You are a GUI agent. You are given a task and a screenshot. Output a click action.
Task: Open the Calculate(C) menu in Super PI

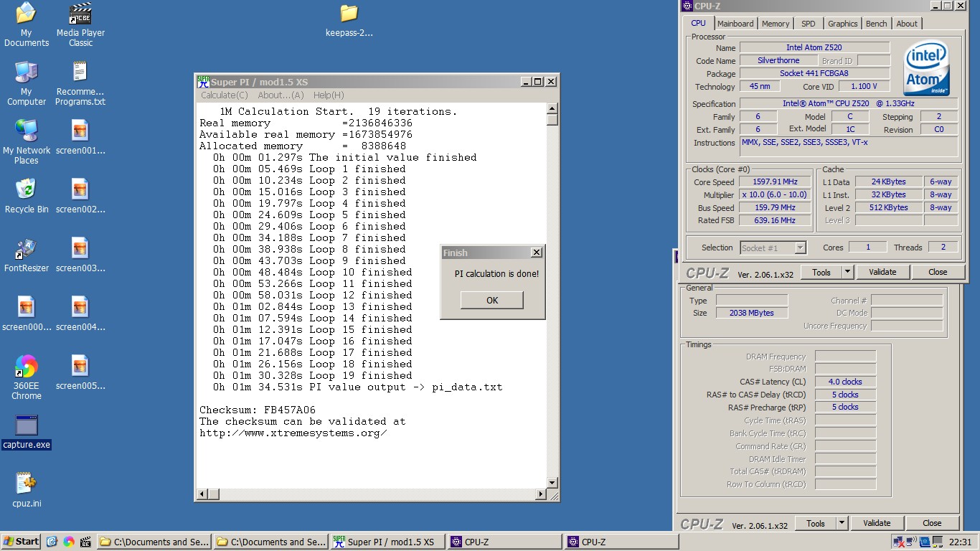pyautogui.click(x=224, y=95)
